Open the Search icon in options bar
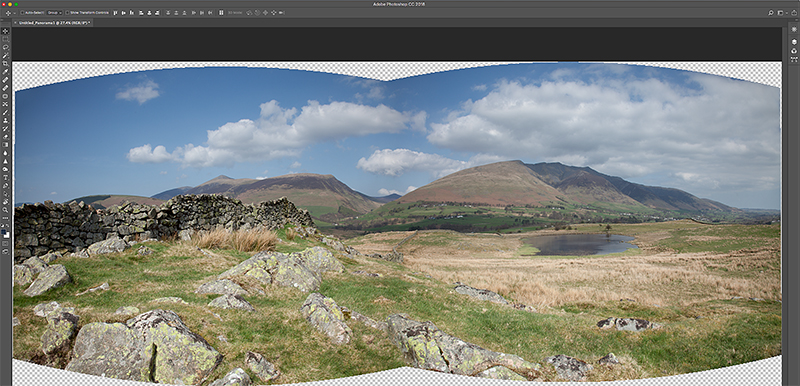Viewport: 800px width, 386px height. (x=771, y=12)
